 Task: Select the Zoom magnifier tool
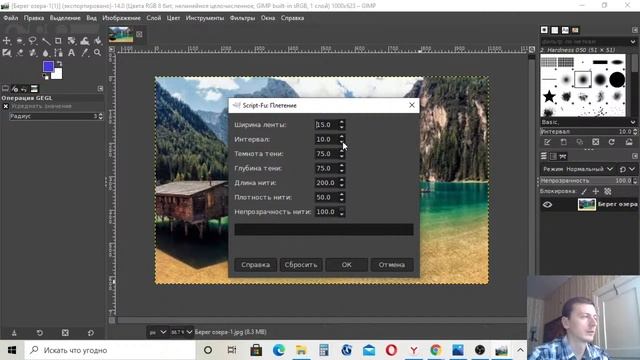98,53
